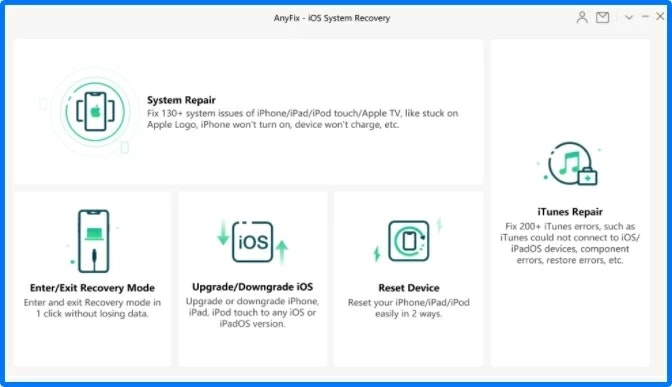Image resolution: width=672 pixels, height=387 pixels.
Task: Open the System Repair phone icon
Action: [95, 112]
